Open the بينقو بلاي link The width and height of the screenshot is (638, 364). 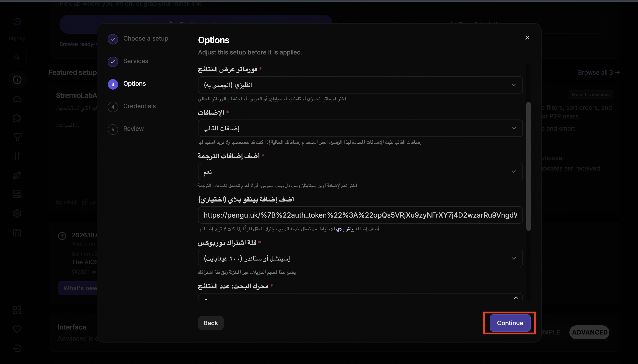pyautogui.click(x=345, y=229)
